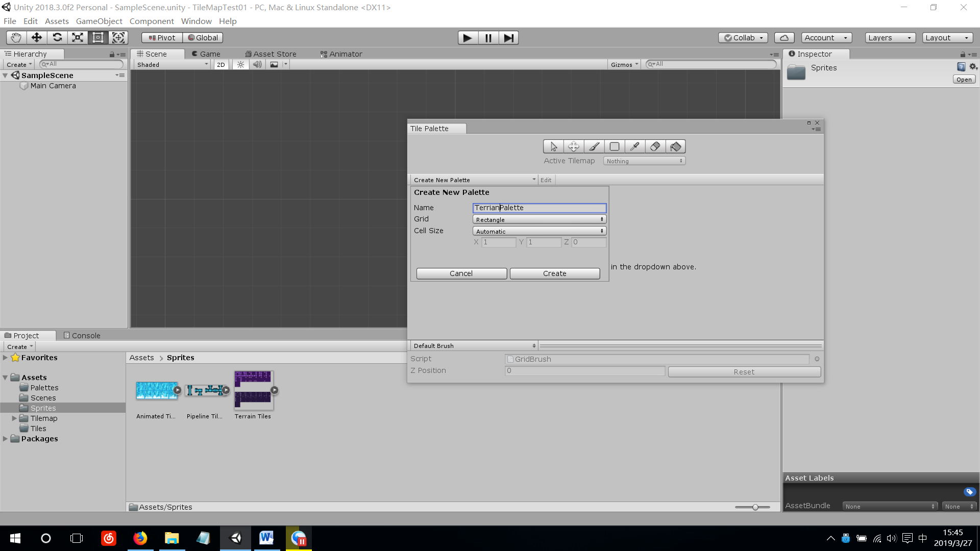The width and height of the screenshot is (980, 551).
Task: Toggle 2D view mode in Scene
Action: (220, 65)
